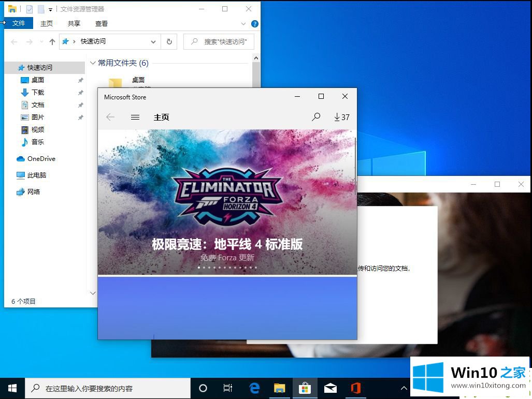Switch to File Explorer on taskbar

279,388
